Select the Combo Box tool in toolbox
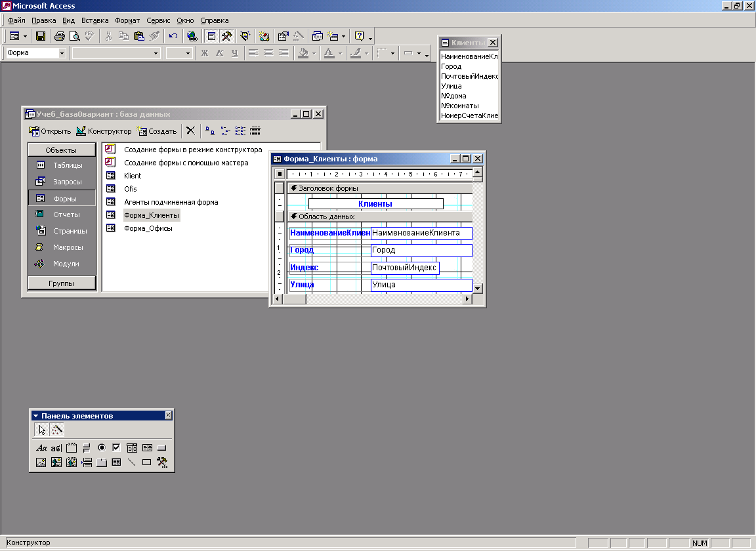 click(132, 448)
